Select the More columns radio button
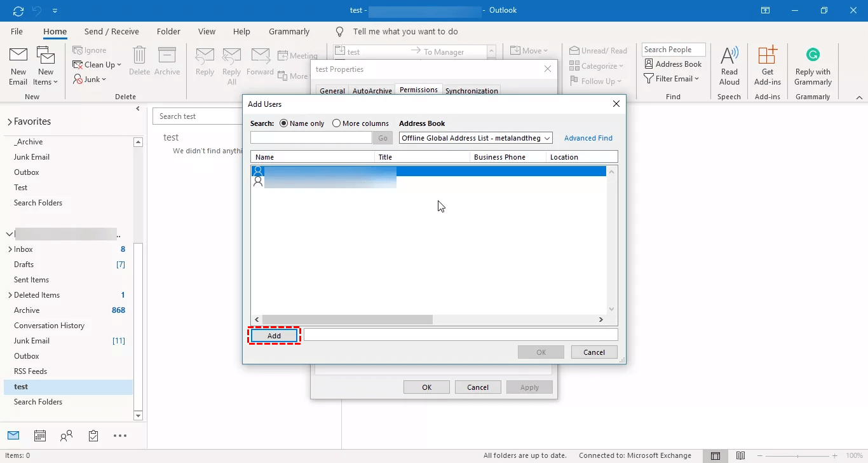The image size is (868, 463). coord(337,123)
